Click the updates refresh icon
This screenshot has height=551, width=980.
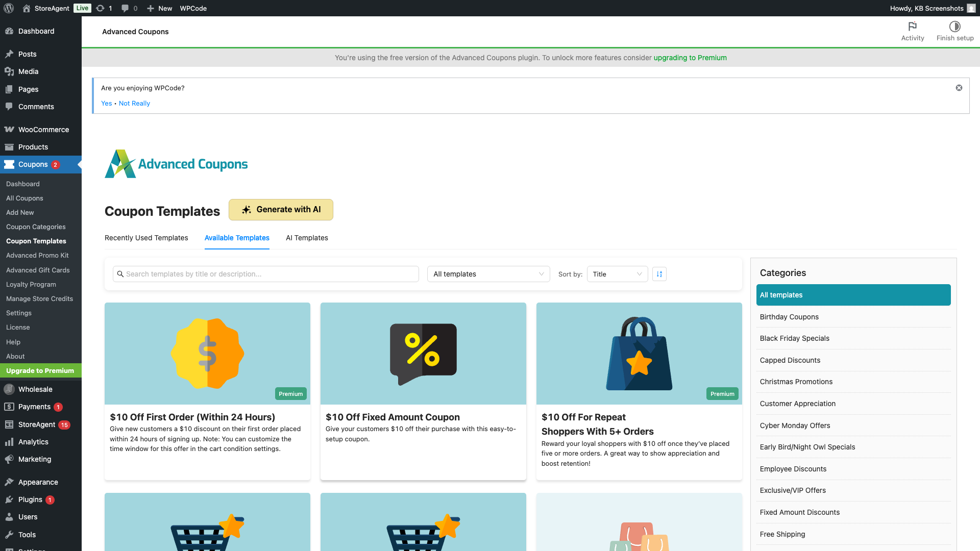(x=101, y=8)
